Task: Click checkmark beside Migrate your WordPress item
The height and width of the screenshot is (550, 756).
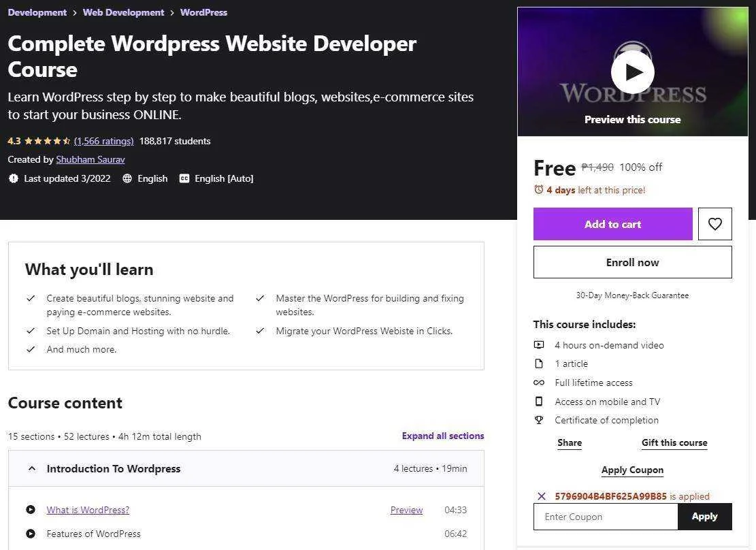Action: click(x=260, y=331)
